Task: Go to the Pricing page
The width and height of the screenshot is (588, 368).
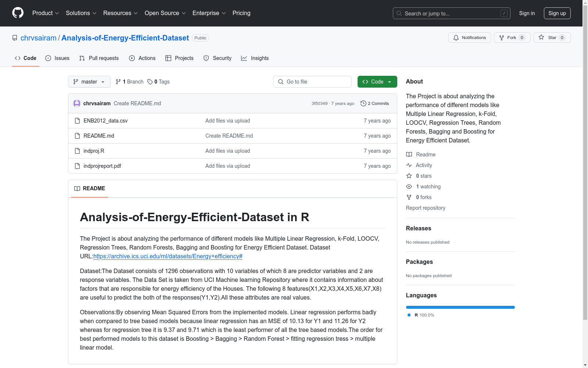Action: pyautogui.click(x=241, y=13)
